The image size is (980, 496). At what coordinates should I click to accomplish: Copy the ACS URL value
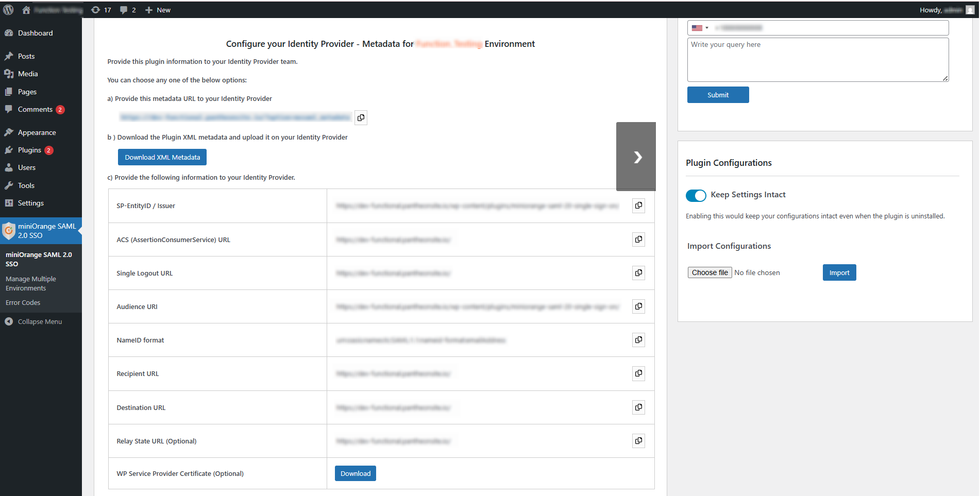pos(638,240)
